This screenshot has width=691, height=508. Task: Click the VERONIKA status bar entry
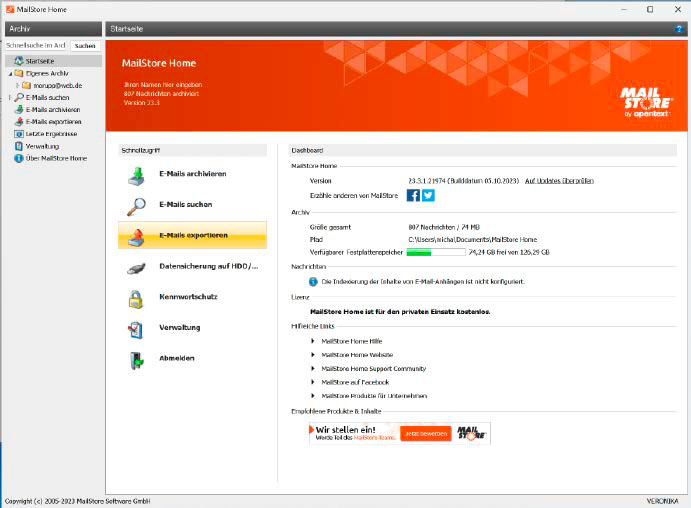coord(662,501)
